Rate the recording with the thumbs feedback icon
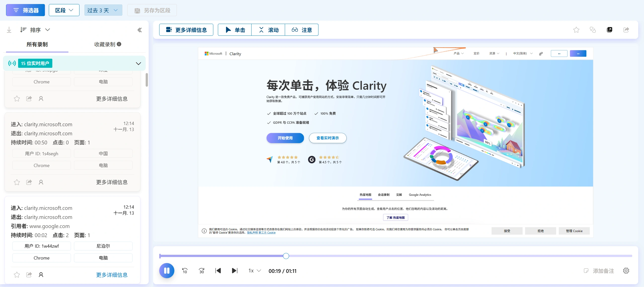This screenshot has width=644, height=287. click(x=593, y=29)
